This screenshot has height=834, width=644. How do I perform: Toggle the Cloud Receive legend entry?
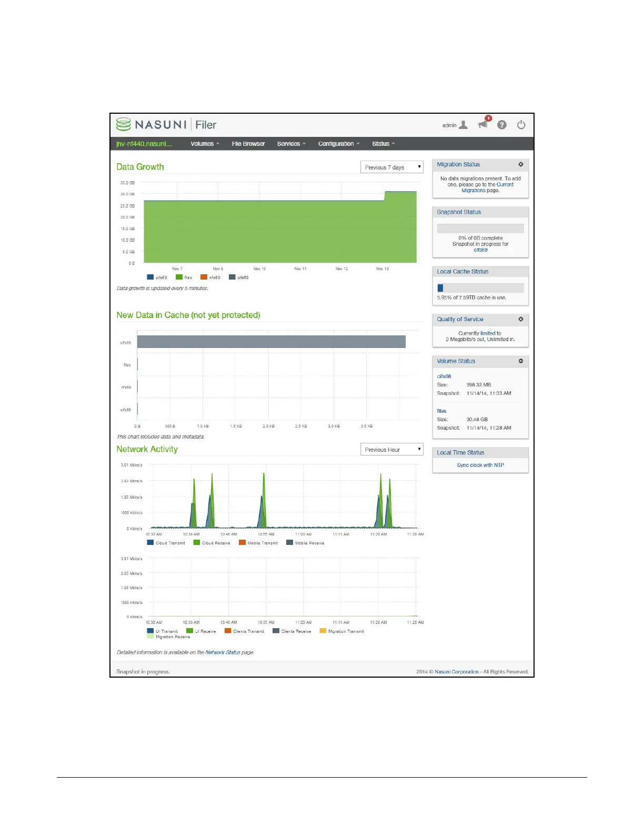pyautogui.click(x=212, y=543)
